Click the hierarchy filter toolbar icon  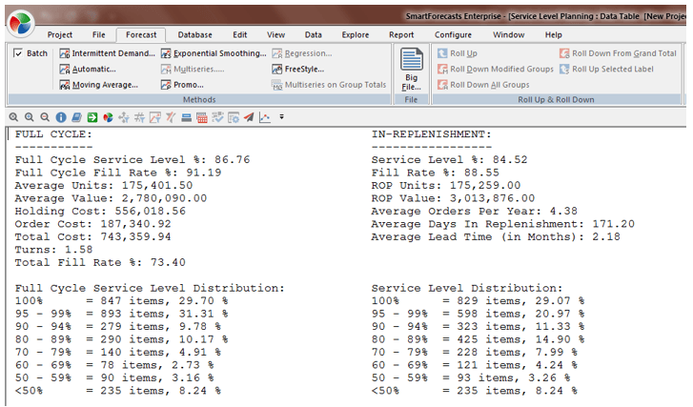[x=124, y=117]
